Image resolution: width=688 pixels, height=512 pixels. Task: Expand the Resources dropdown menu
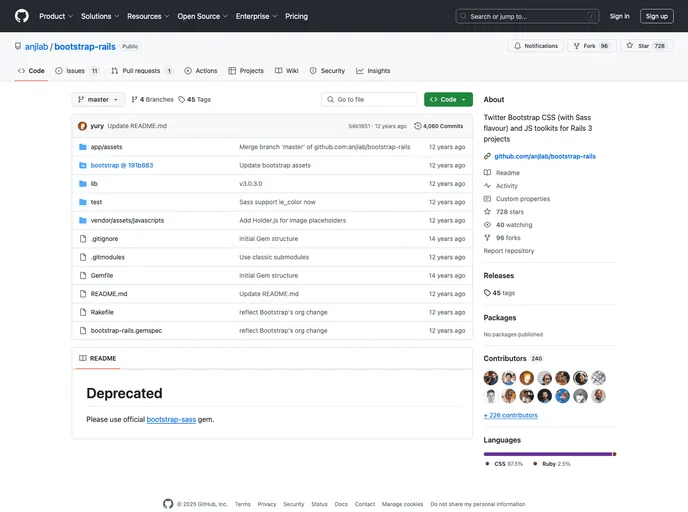148,16
